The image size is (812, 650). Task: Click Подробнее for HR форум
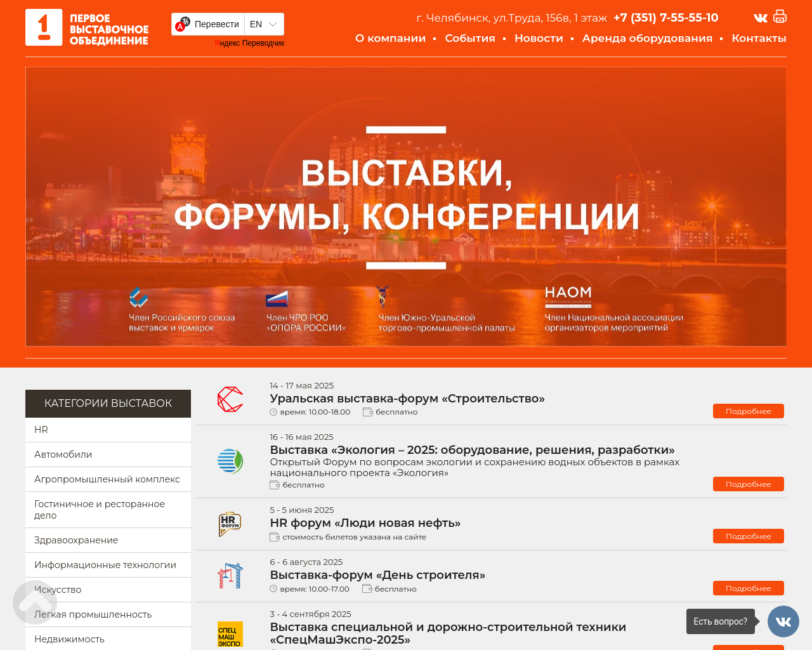click(x=749, y=536)
